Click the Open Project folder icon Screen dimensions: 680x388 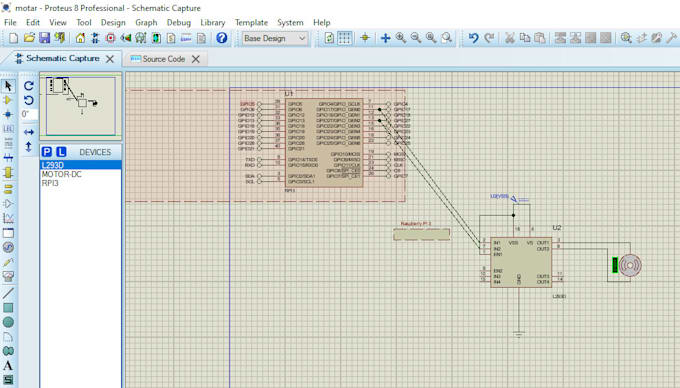point(29,38)
